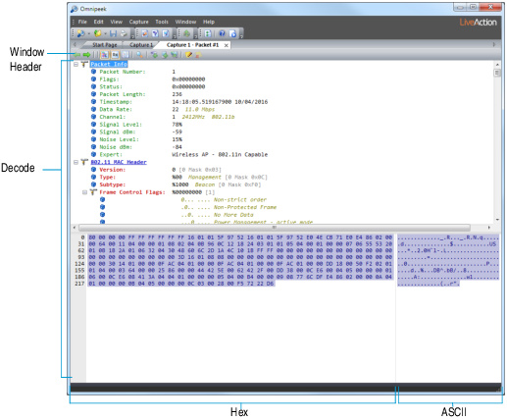Select the Timestamp row
This screenshot has height=420, width=507.
(179, 102)
